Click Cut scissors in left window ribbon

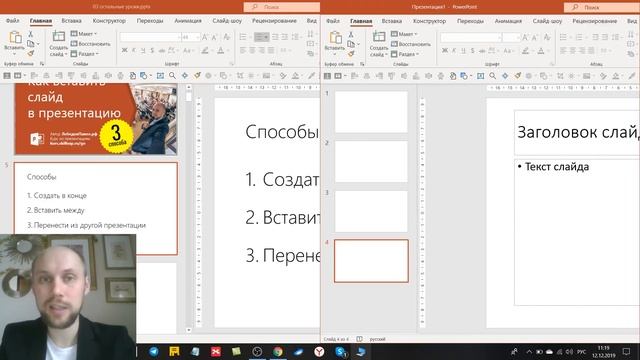(31, 34)
